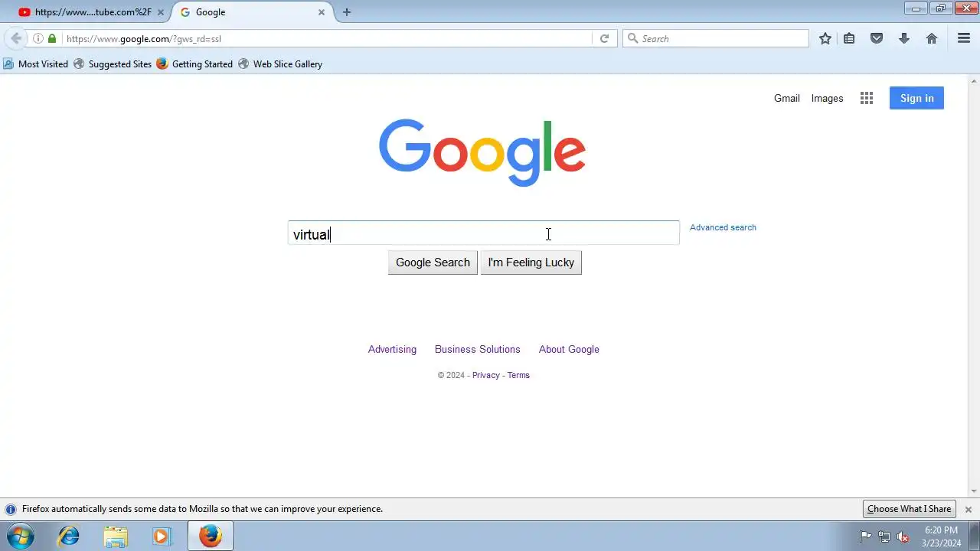Screen dimensions: 980x551
Task: Open Getting Started bookmark
Action: (194, 64)
